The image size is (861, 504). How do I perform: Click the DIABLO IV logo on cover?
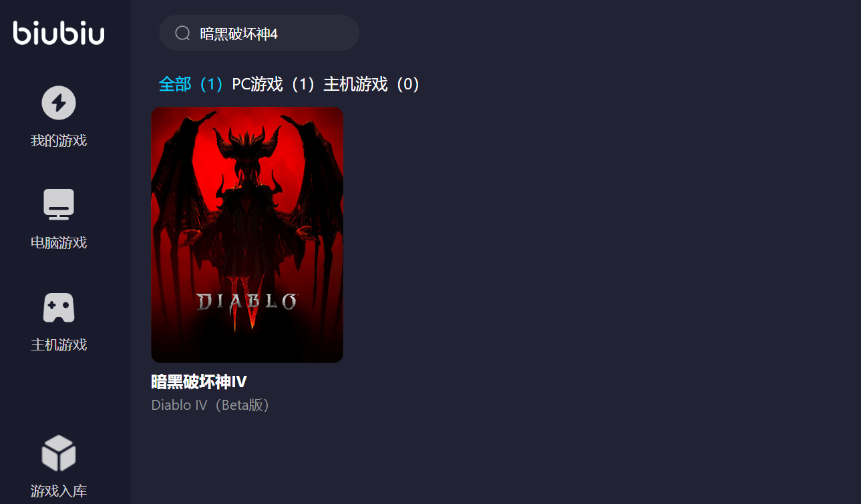pos(246,302)
